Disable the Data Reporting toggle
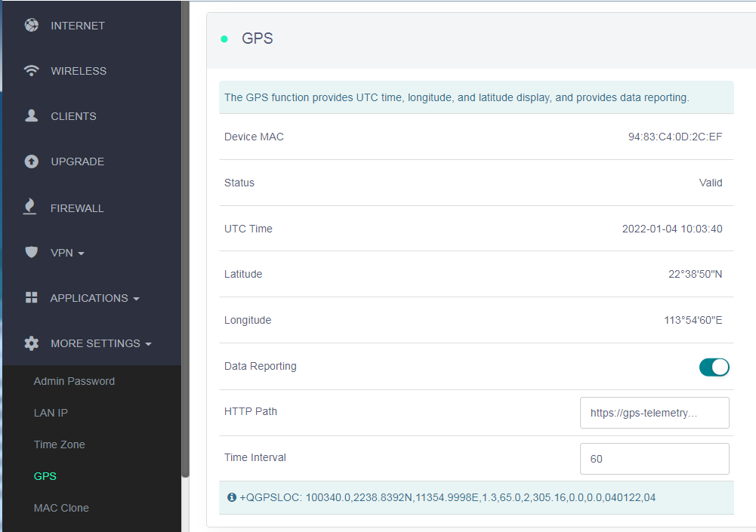Image resolution: width=756 pixels, height=532 pixels. (713, 367)
